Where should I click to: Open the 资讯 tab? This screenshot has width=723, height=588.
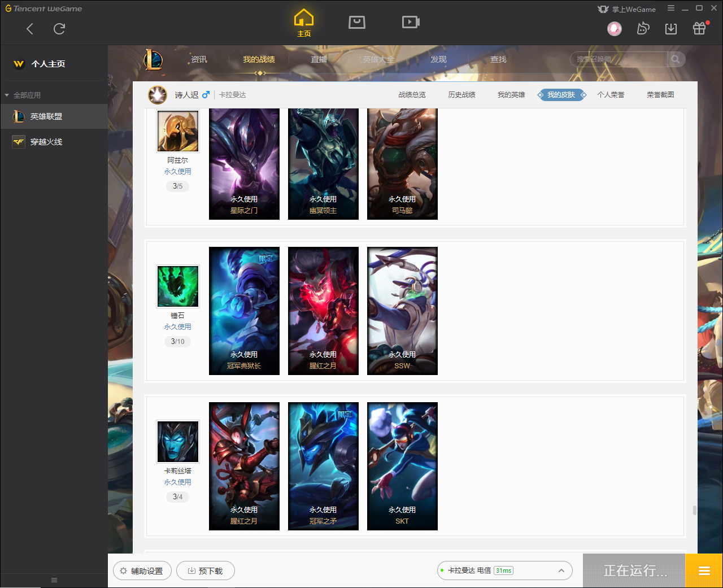(x=199, y=59)
